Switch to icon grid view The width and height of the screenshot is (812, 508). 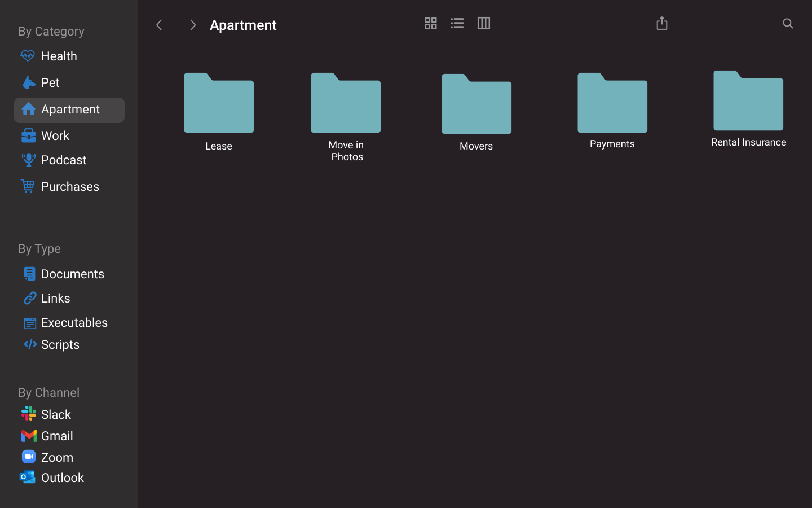(x=431, y=23)
